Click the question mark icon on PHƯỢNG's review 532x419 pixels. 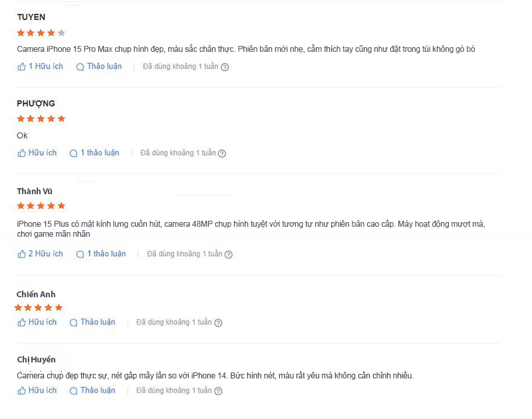222,154
